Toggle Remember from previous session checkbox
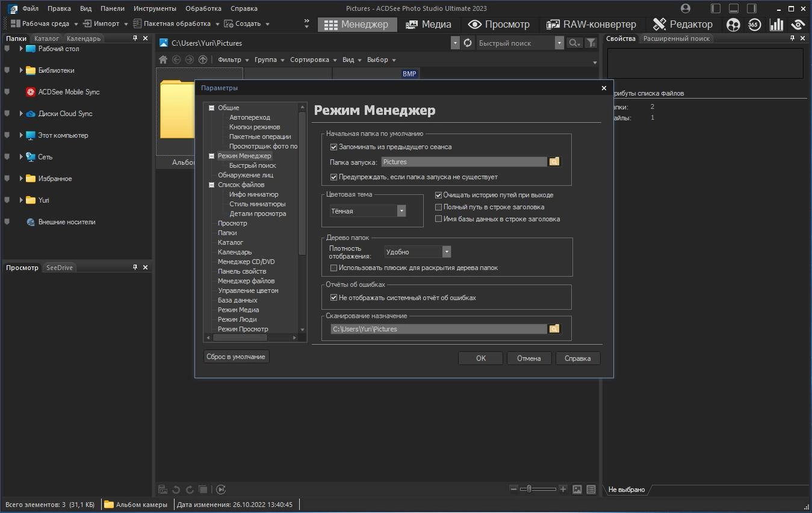The width and height of the screenshot is (812, 513). click(x=333, y=147)
